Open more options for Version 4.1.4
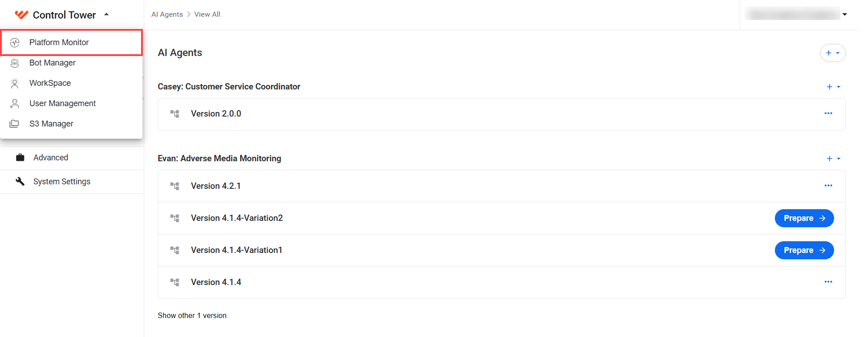The image size is (868, 337). point(828,282)
